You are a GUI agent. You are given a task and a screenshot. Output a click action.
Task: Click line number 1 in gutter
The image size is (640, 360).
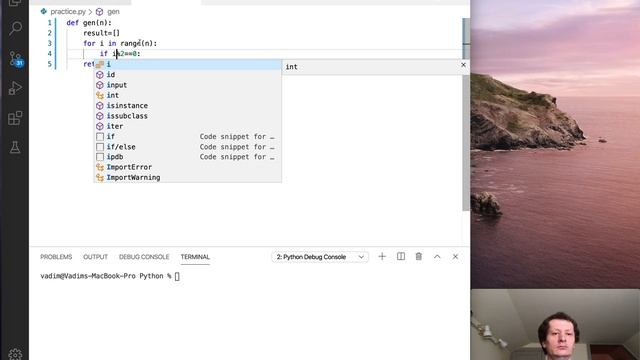(50, 23)
